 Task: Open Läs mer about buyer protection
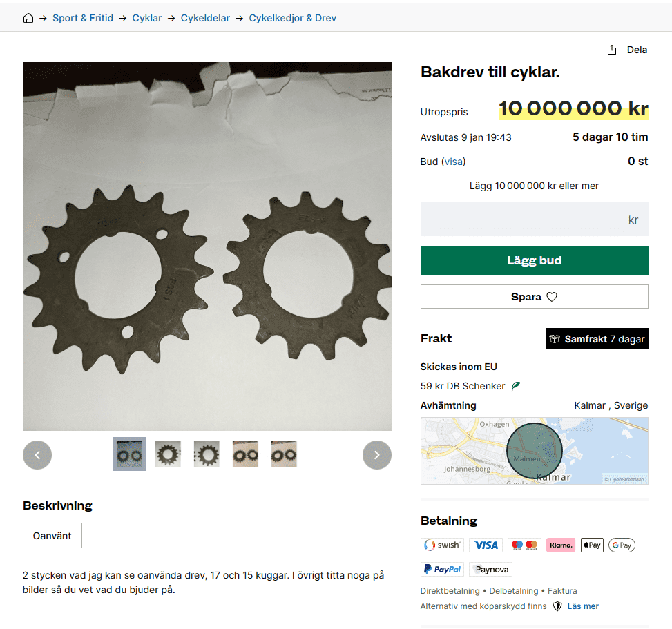(x=583, y=606)
